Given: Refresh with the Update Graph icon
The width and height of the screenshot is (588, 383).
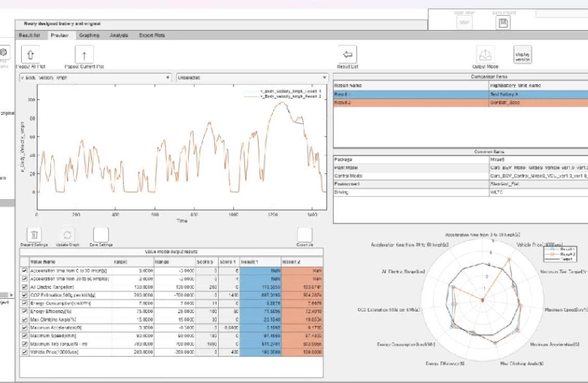Looking at the screenshot, I should (68, 235).
